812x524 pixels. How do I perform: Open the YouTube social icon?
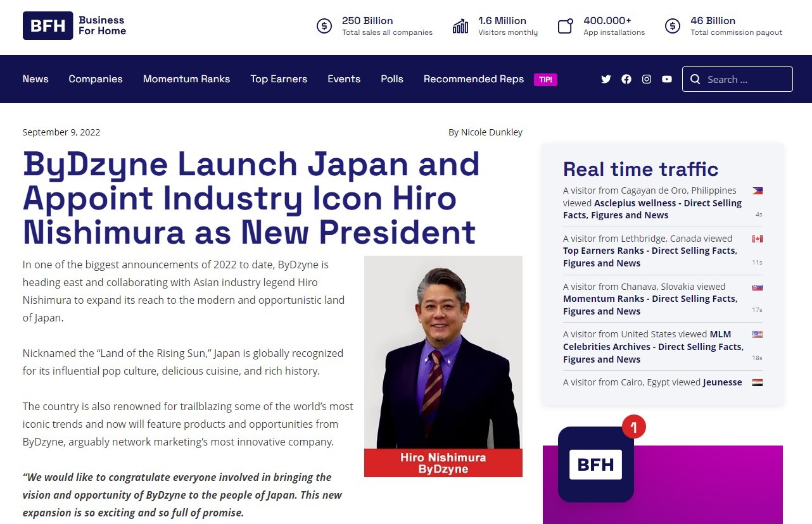coord(667,79)
